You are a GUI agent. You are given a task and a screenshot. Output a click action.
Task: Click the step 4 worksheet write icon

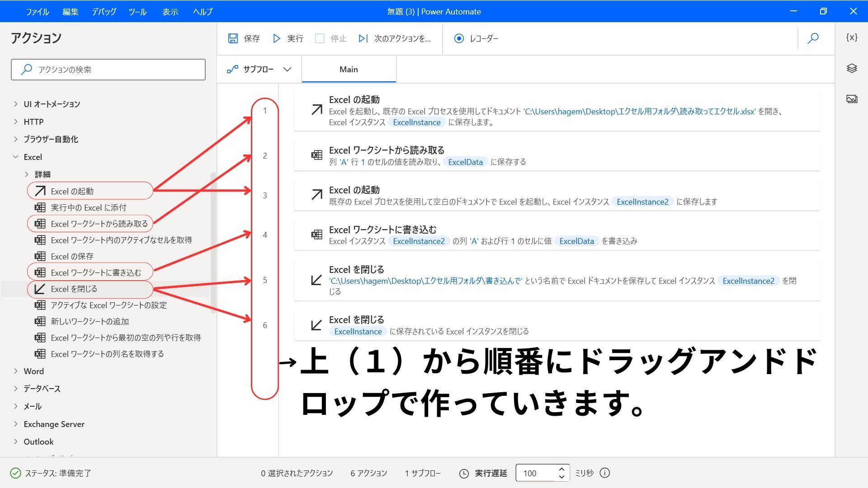(317, 234)
